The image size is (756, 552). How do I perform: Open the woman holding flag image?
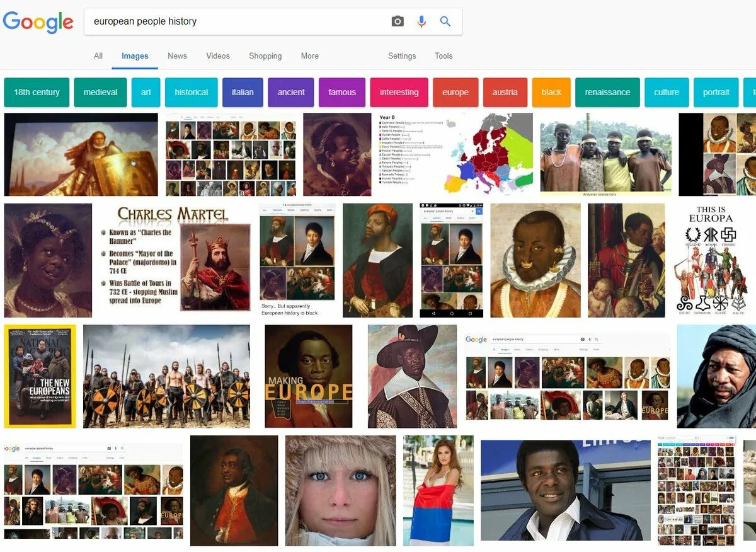coord(438,491)
